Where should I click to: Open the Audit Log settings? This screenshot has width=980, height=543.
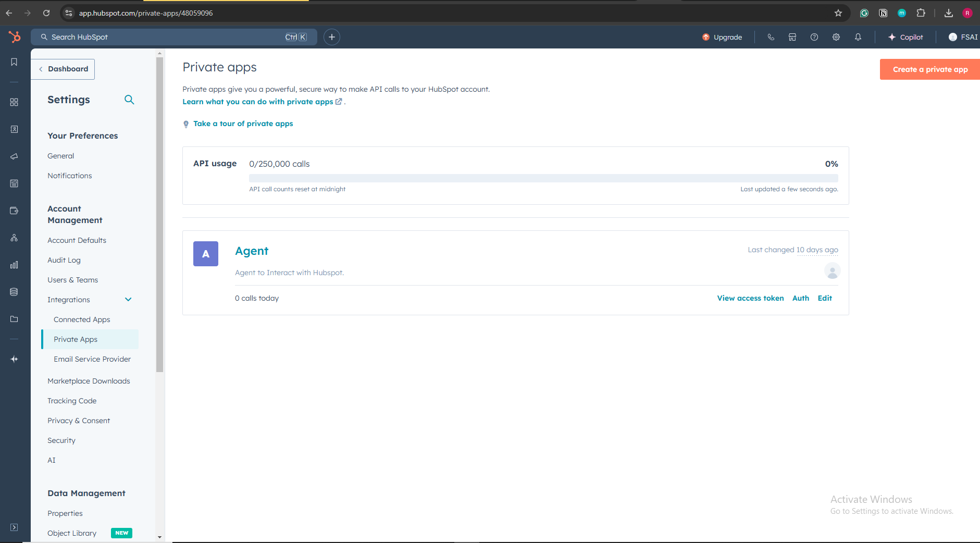coord(64,260)
